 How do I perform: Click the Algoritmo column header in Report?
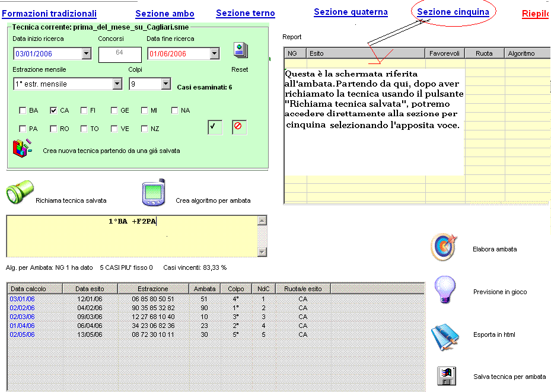click(x=527, y=53)
